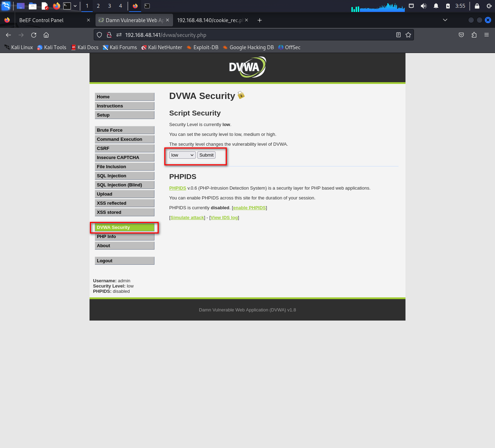Go back one page
The height and width of the screenshot is (448, 495).
click(x=8, y=35)
